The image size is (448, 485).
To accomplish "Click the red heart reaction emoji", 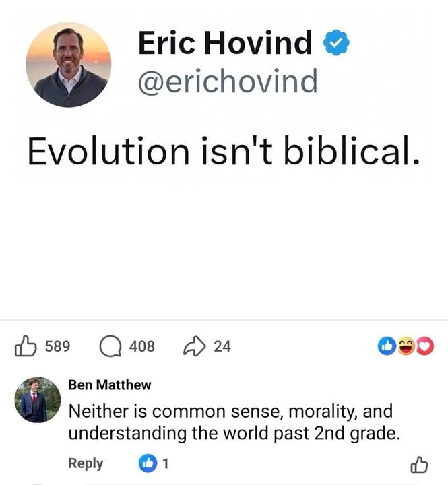I will pos(425,346).
